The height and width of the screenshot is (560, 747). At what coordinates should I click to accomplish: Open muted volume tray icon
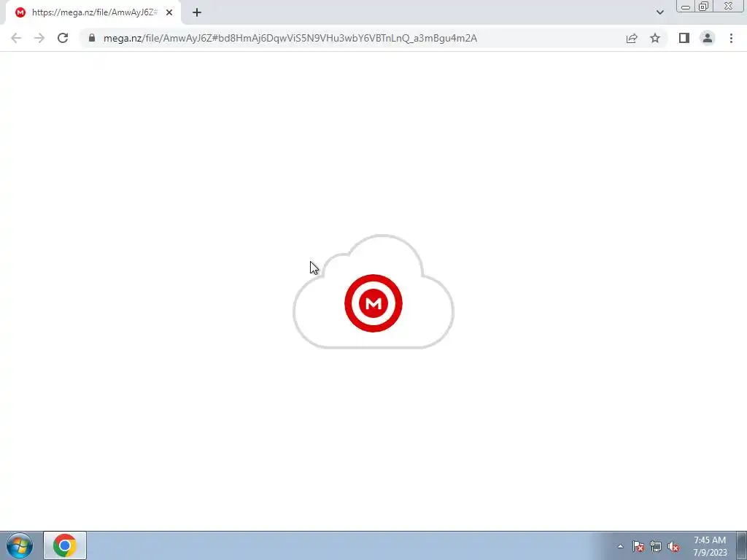(673, 546)
